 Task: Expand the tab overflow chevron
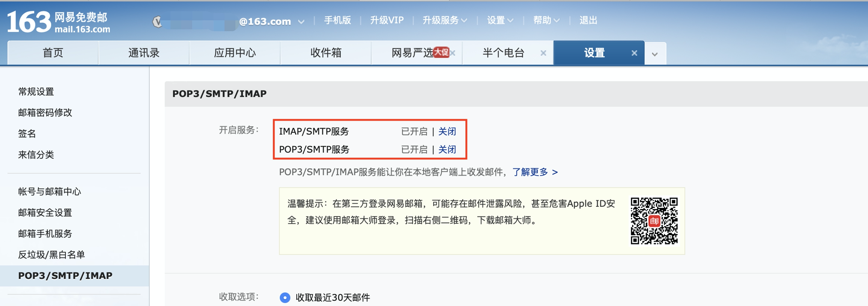655,54
